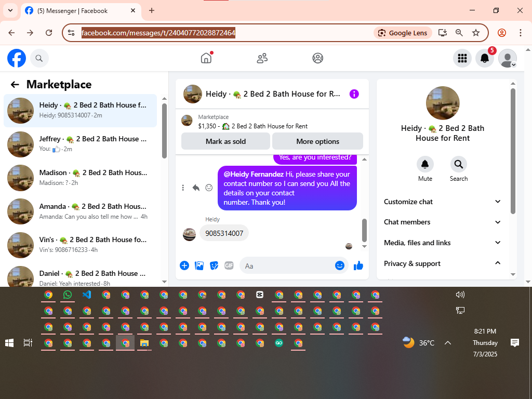Screen dimensions: 532x399
Task: Open the GIF picker icon
Action: (229, 265)
